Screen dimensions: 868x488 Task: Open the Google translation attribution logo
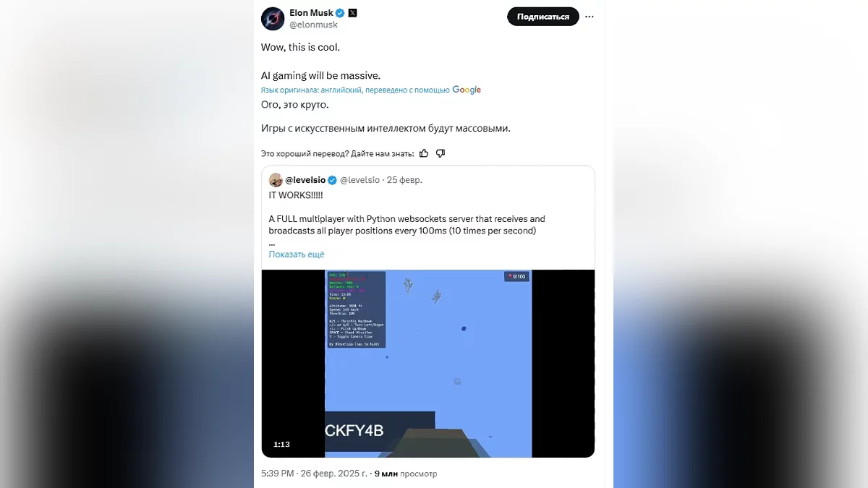(x=467, y=90)
